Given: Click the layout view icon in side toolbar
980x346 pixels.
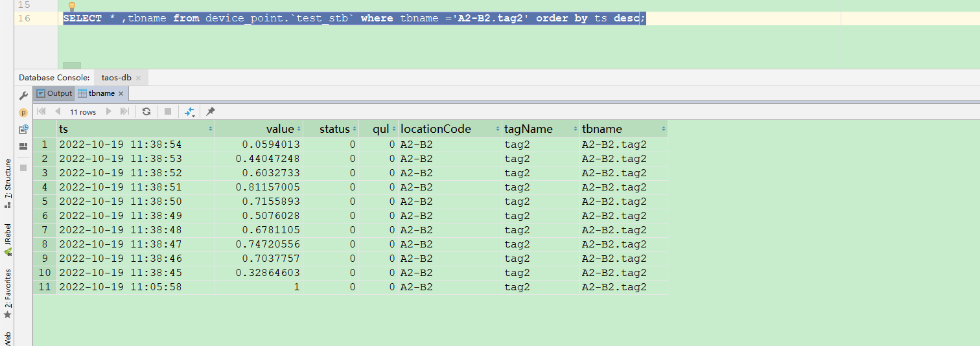Looking at the screenshot, I should 23,146.
